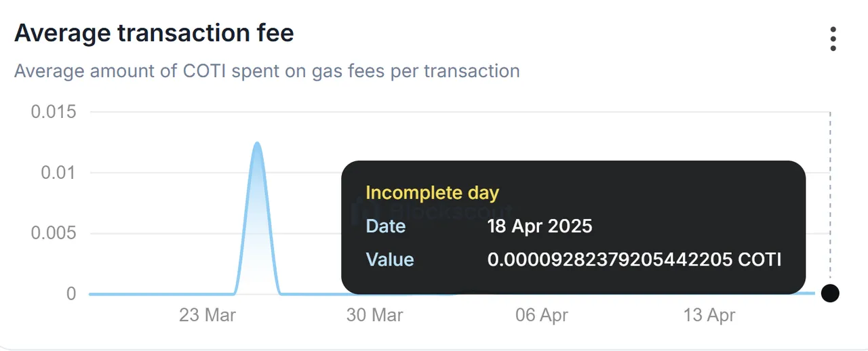
Task: Click the 13 Apr x-axis label
Action: tap(709, 315)
